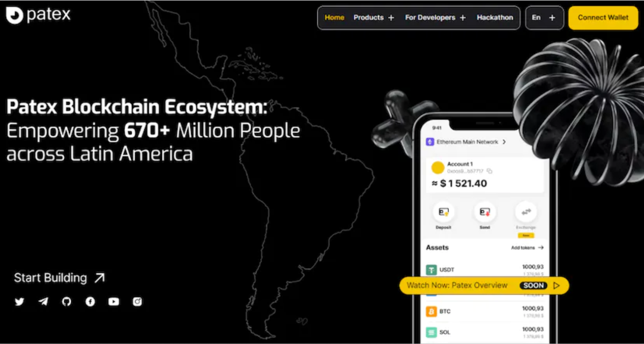The image size is (644, 344).
Task: Go to the Home menu item
Action: pyautogui.click(x=334, y=18)
